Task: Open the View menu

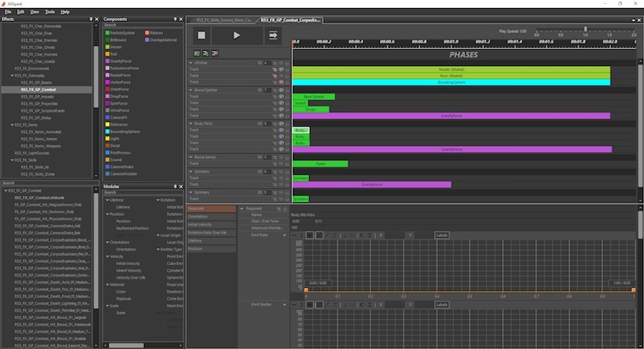Action: (x=35, y=12)
